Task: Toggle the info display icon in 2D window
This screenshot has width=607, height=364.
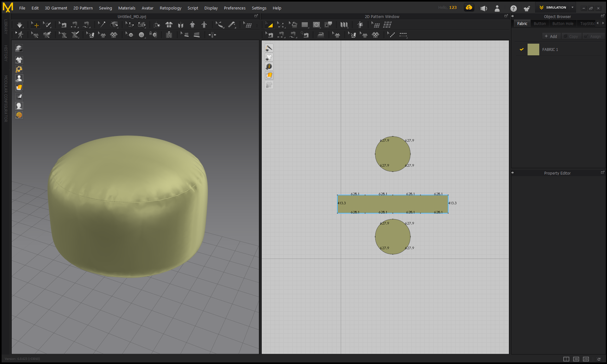Action: [269, 66]
